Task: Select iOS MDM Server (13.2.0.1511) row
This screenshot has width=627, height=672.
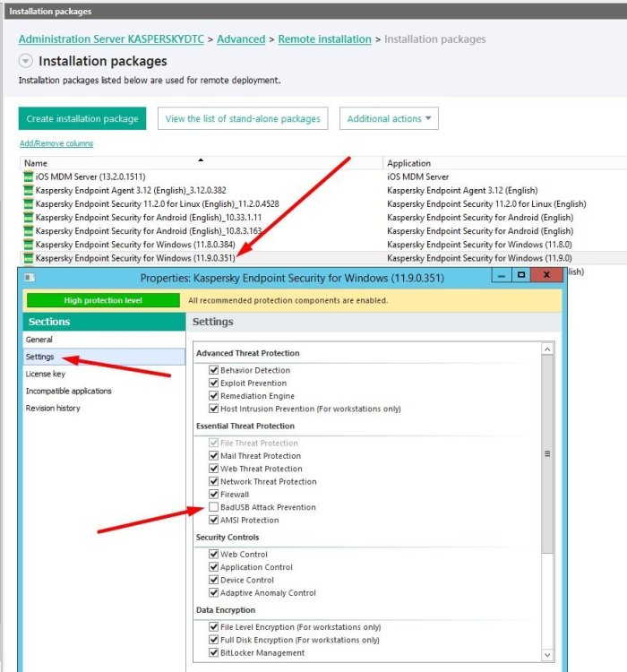Action: tap(323, 177)
